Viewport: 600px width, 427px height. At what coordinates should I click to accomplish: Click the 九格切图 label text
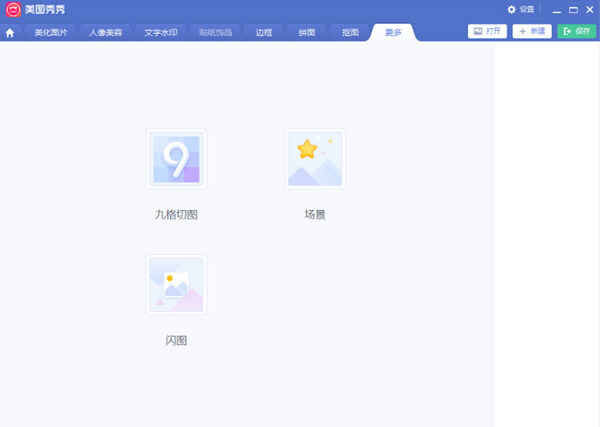tap(176, 215)
